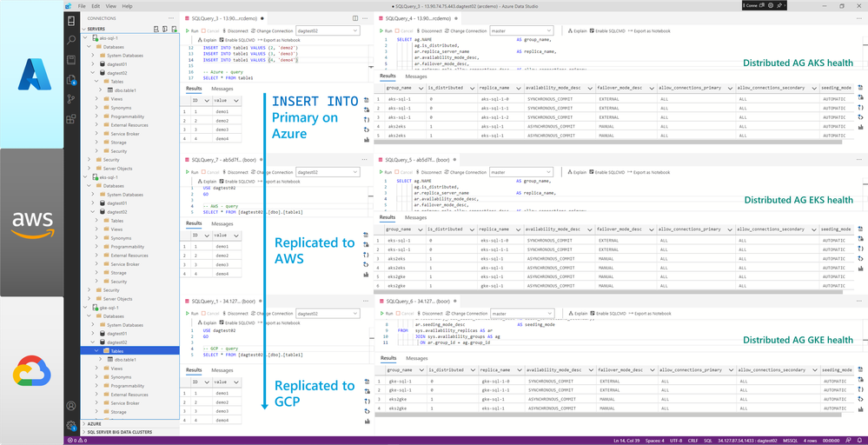
Task: Open the dagtest02 database dropdown in SQLQuery_1
Action: tap(328, 313)
